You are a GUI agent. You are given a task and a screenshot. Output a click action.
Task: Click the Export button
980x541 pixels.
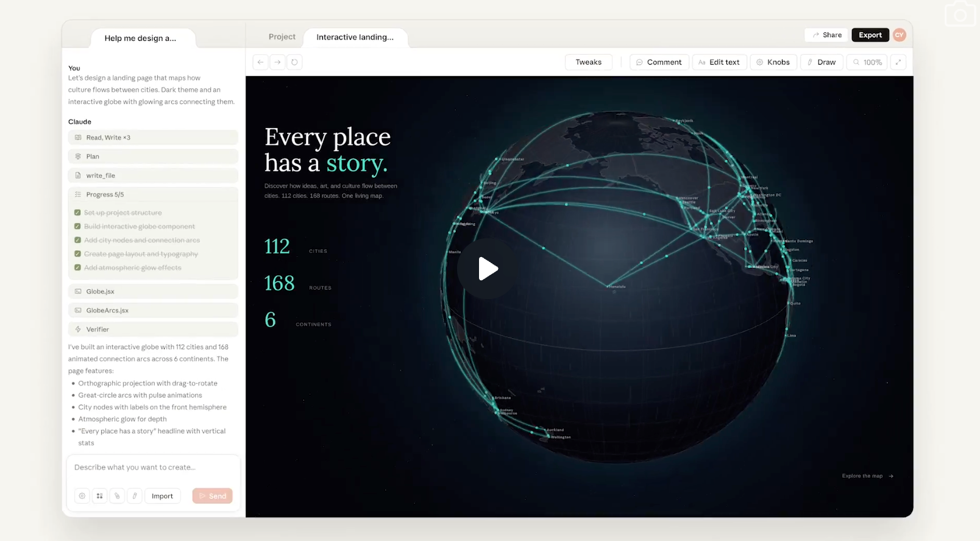click(870, 35)
